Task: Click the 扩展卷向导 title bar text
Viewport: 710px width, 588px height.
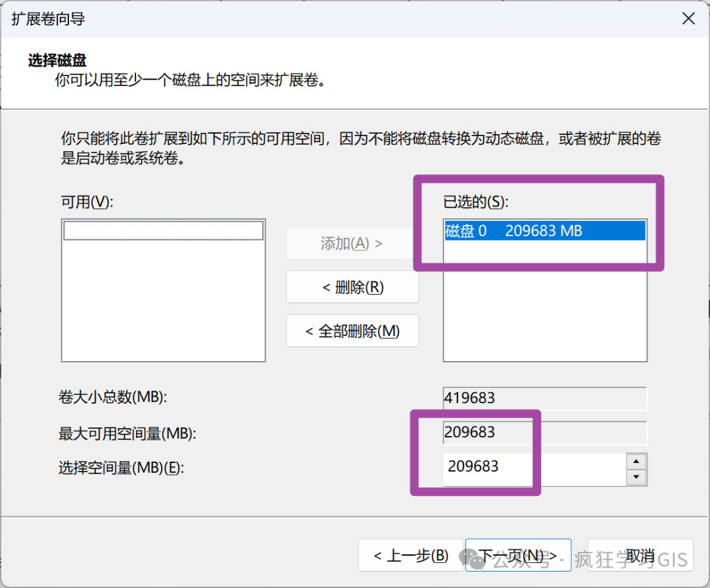Action: click(x=47, y=19)
